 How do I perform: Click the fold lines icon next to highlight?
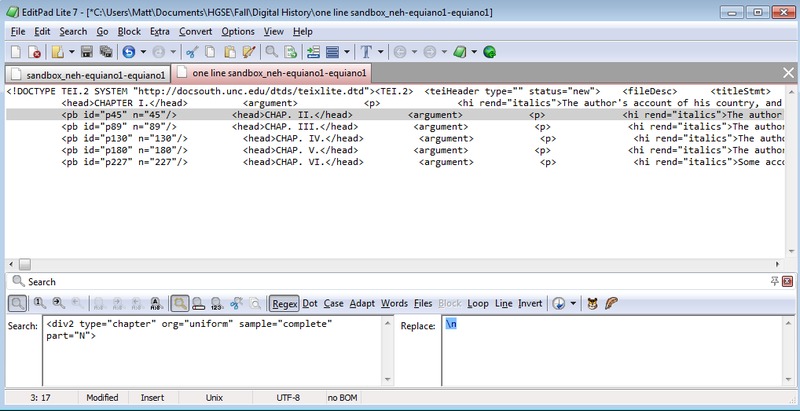(198, 303)
